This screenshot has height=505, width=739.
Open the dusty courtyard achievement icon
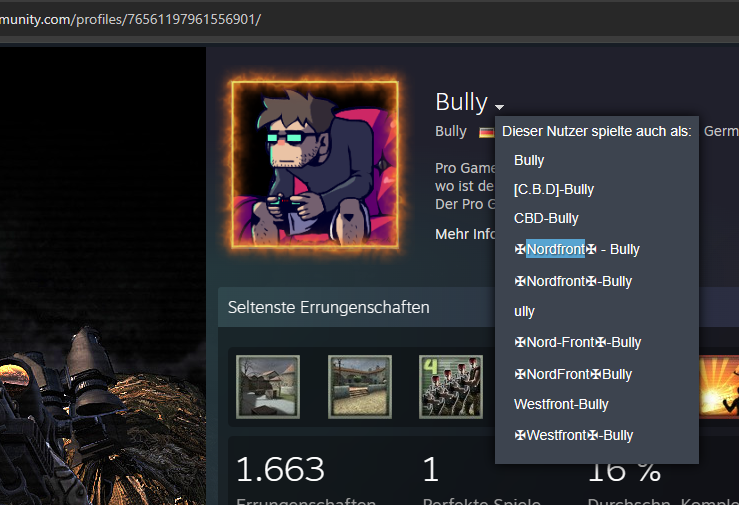360,387
